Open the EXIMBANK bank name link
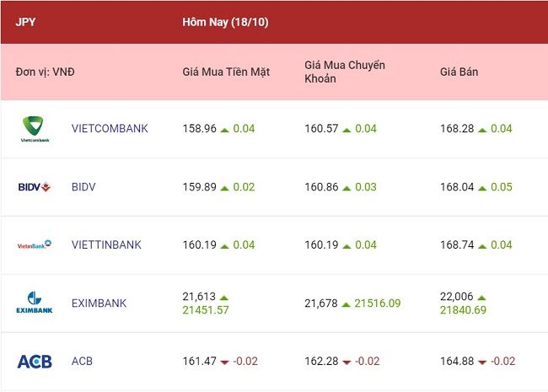 99,303
